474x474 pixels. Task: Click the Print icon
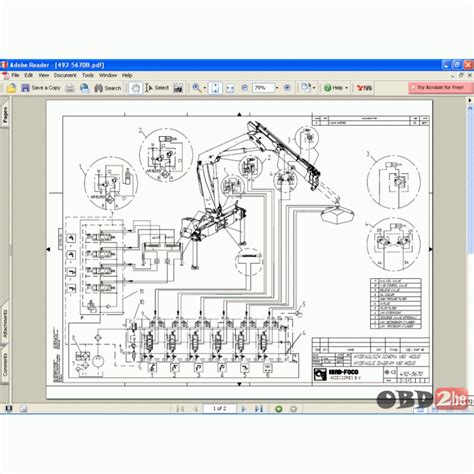(70, 88)
